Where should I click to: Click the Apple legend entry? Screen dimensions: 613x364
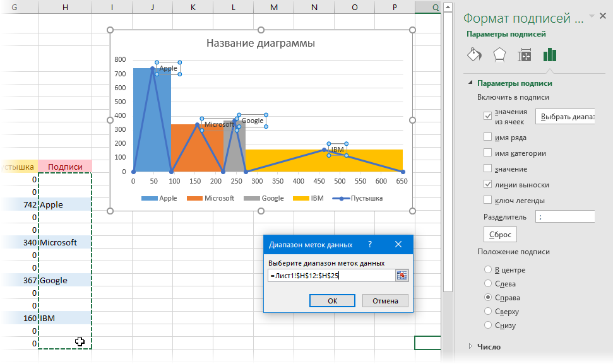point(159,199)
